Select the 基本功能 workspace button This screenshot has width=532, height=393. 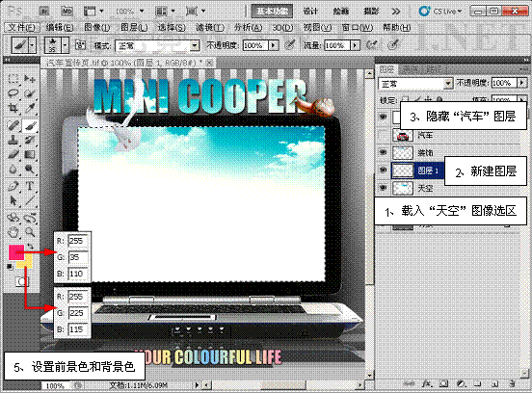272,12
